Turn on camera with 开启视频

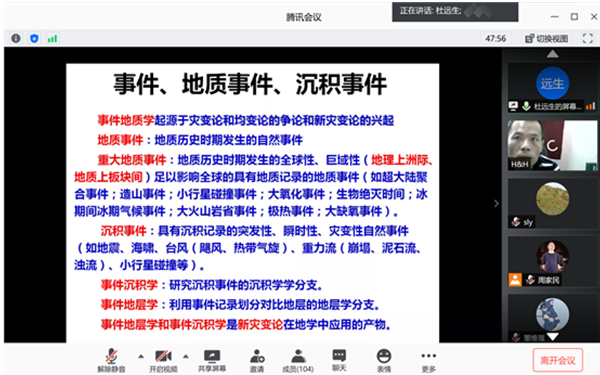tap(163, 360)
